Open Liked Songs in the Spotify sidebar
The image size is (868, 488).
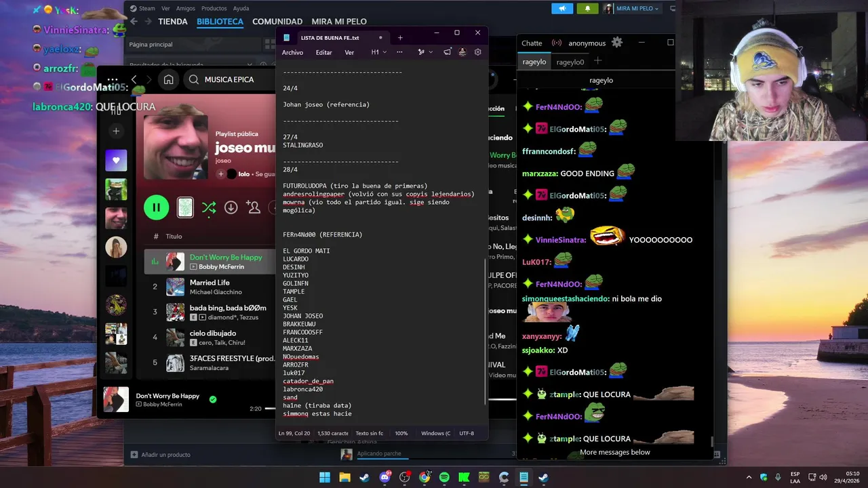[116, 161]
